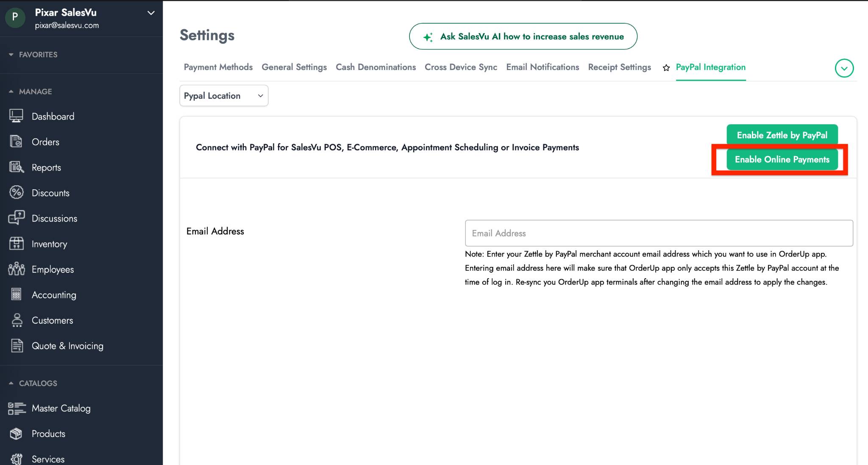The image size is (868, 465).
Task: Click the Settings page heading
Action: coord(207,35)
